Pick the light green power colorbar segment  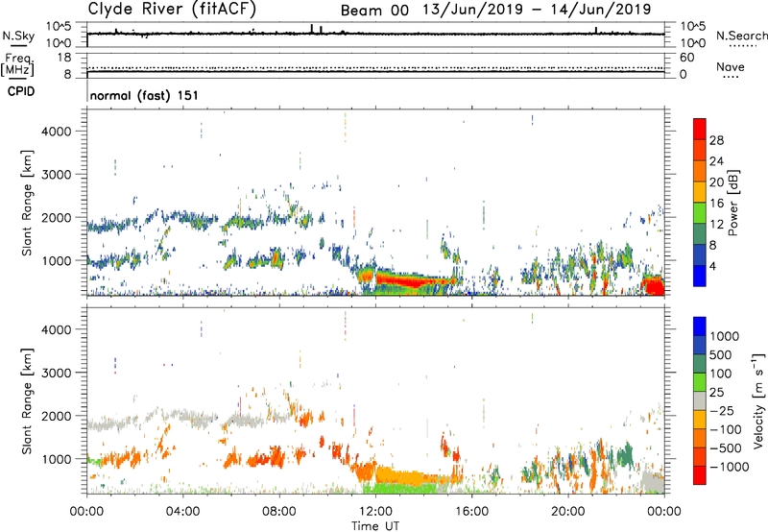(700, 213)
